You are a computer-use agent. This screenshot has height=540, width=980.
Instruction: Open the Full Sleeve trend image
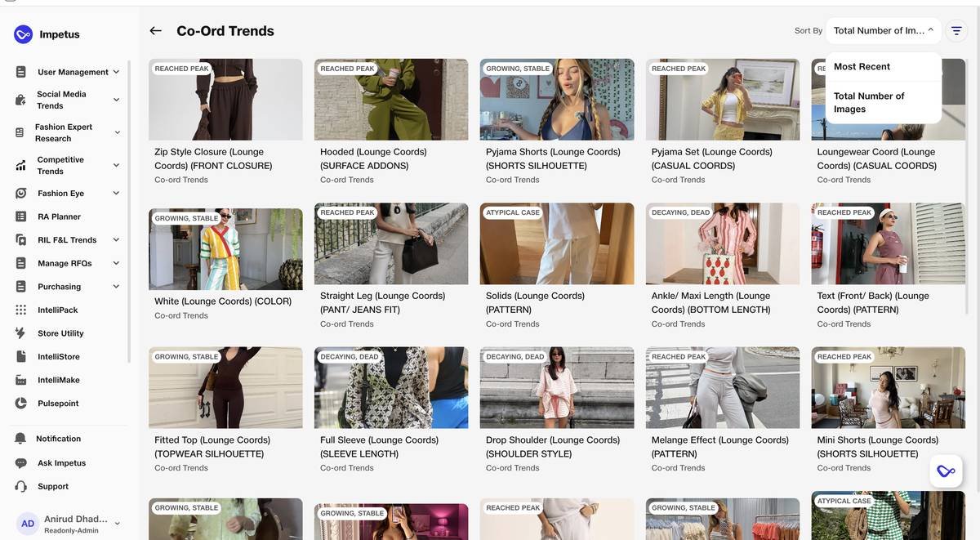coord(391,388)
